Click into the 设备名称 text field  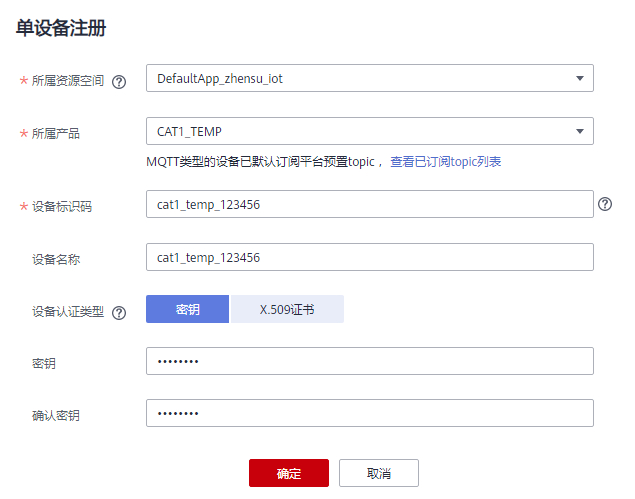(369, 257)
